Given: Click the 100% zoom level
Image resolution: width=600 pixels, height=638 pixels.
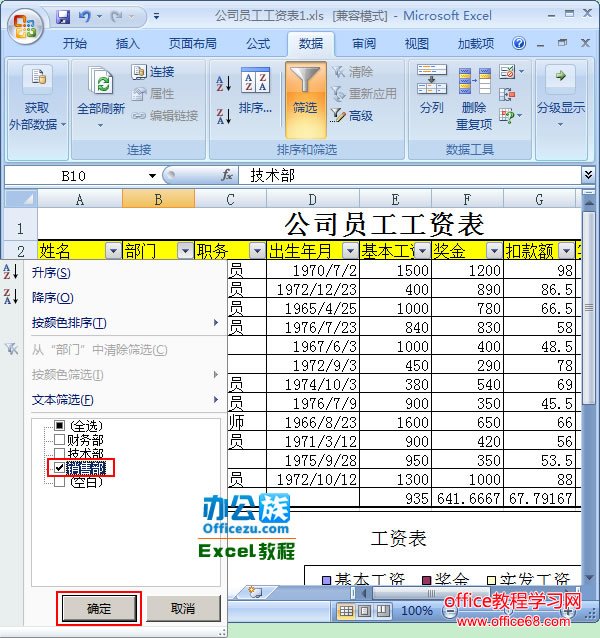Looking at the screenshot, I should tap(417, 611).
